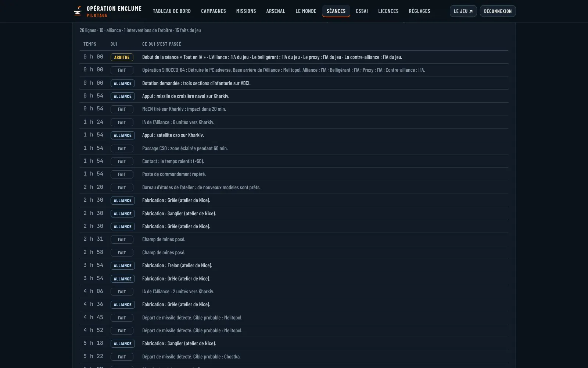Select the Opération SIROCCO-64 entry
The width and height of the screenshot is (588, 368).
[x=283, y=70]
